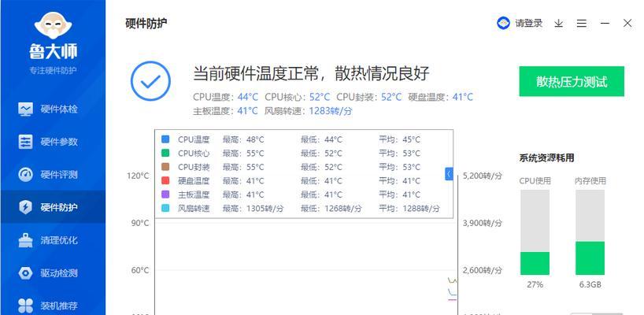This screenshot has height=315, width=644.
Task: Click 平均：45°C in CPU温度 row
Action: coord(400,139)
